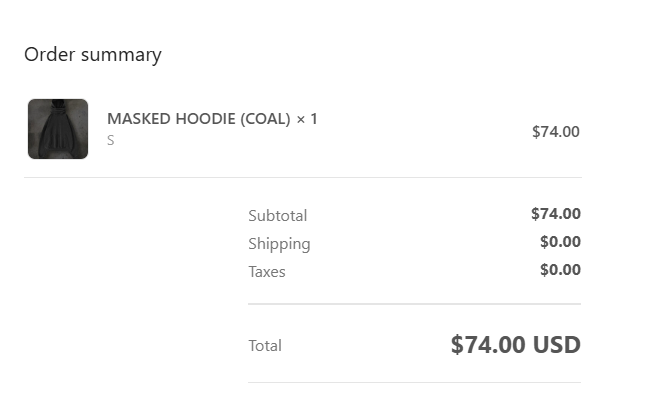Click the Shipping label
Image resolution: width=660 pixels, height=417 pixels.
[279, 243]
